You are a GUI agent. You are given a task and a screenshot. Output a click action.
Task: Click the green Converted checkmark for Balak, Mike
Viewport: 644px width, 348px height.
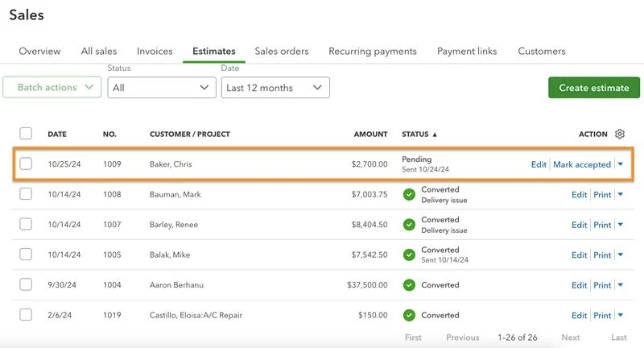[x=409, y=255]
